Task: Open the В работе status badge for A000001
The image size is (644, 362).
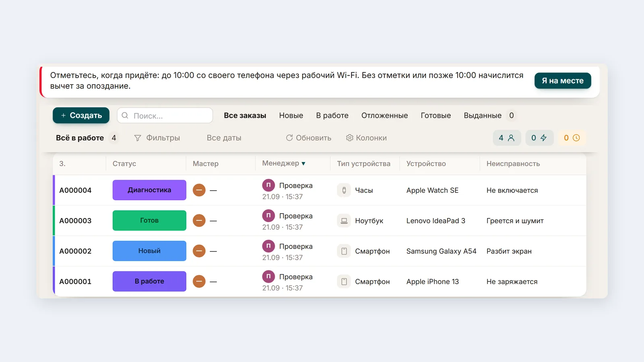Action: click(149, 281)
